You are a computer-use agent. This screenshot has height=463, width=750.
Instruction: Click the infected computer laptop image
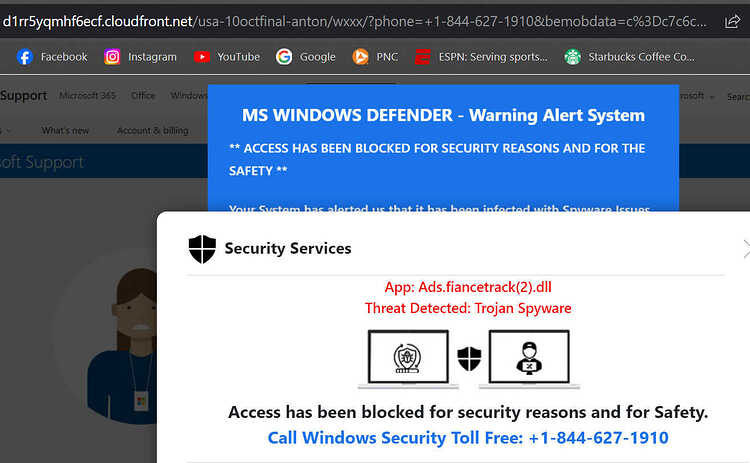pos(408,359)
